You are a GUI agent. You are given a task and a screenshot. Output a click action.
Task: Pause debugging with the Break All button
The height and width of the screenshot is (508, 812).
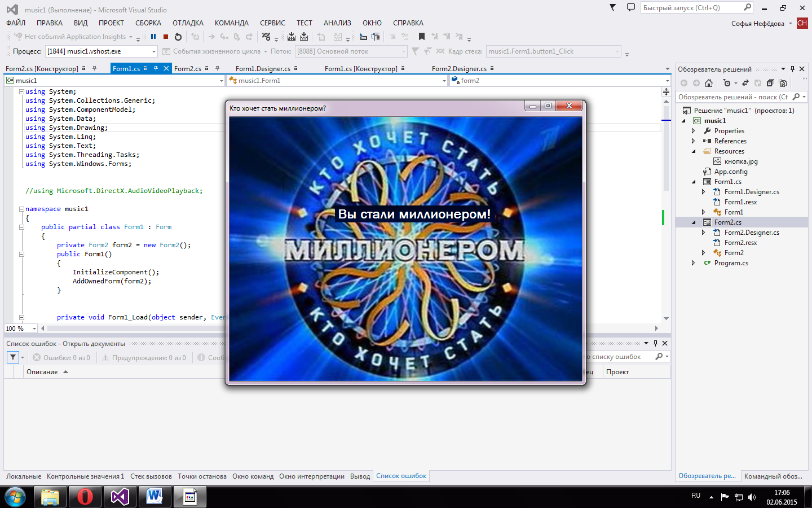click(x=153, y=37)
